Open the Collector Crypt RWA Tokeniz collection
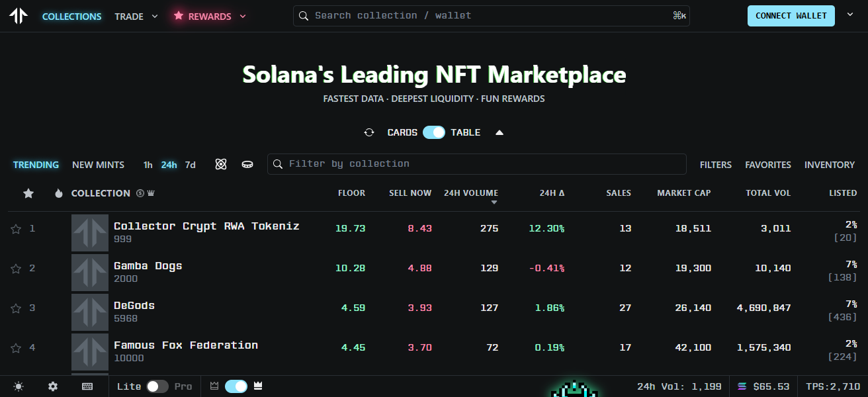The image size is (868, 397). pyautogui.click(x=206, y=226)
